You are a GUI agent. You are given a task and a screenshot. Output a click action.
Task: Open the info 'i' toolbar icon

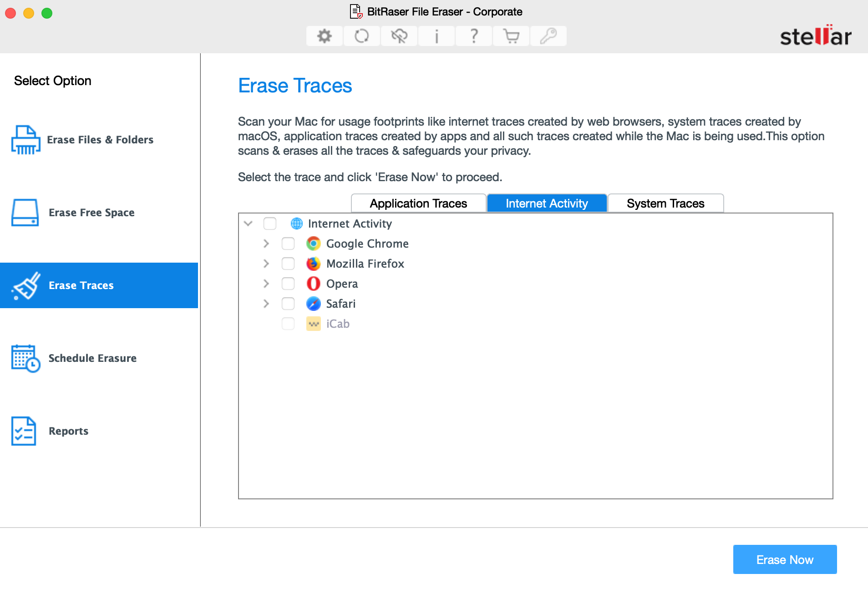click(x=437, y=36)
